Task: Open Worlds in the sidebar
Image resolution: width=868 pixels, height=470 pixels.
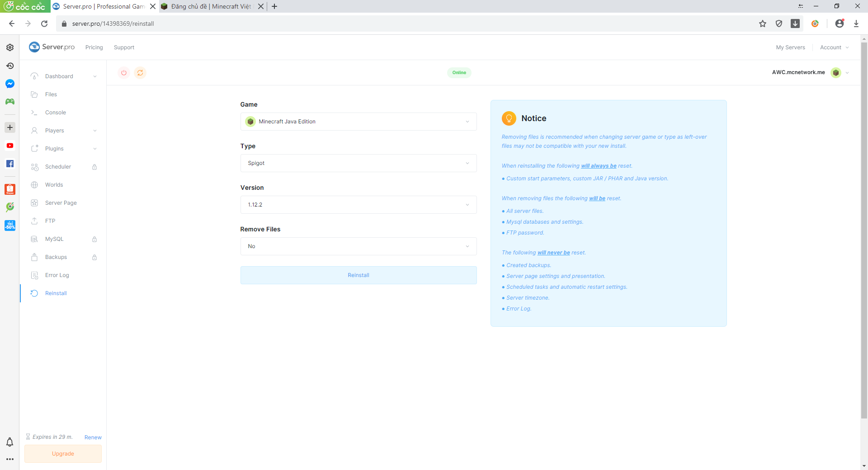Action: [54, 185]
